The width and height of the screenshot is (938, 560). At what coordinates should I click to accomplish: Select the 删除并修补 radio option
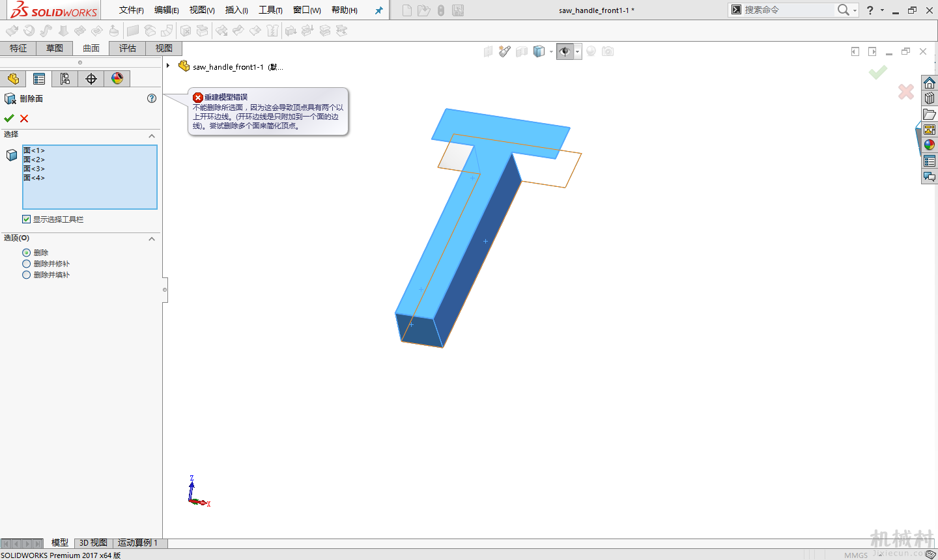26,264
